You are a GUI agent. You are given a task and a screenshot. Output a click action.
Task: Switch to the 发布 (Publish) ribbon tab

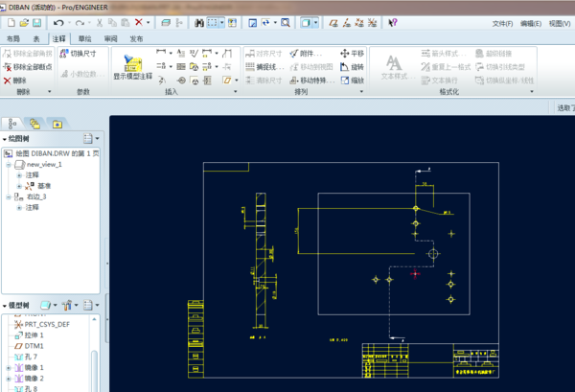point(136,38)
